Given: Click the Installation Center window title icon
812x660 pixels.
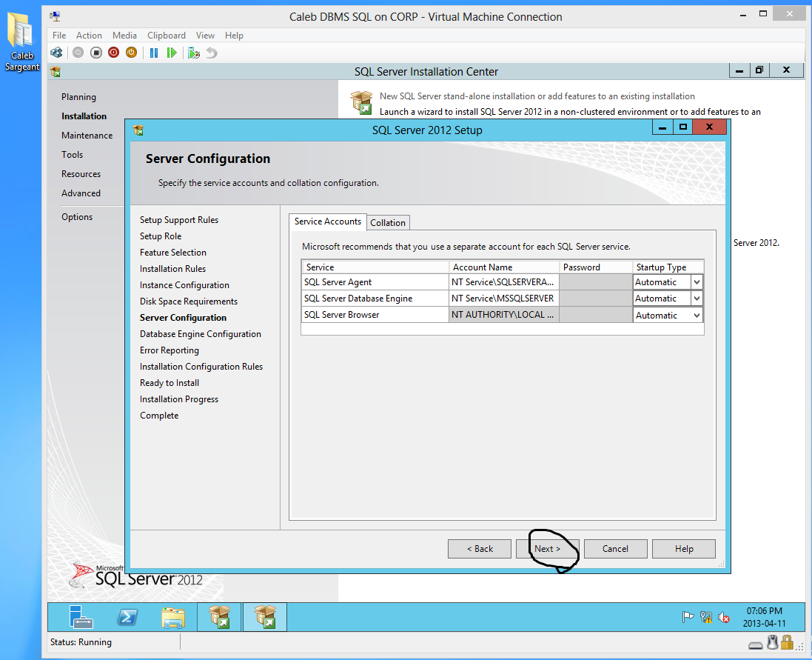Looking at the screenshot, I should coord(56,72).
